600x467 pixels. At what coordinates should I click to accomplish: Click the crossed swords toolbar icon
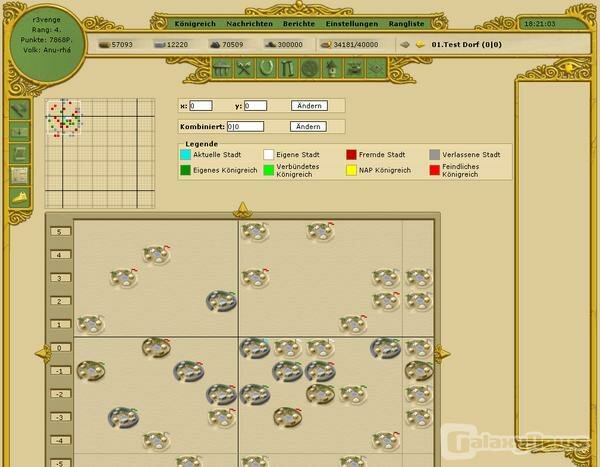244,68
